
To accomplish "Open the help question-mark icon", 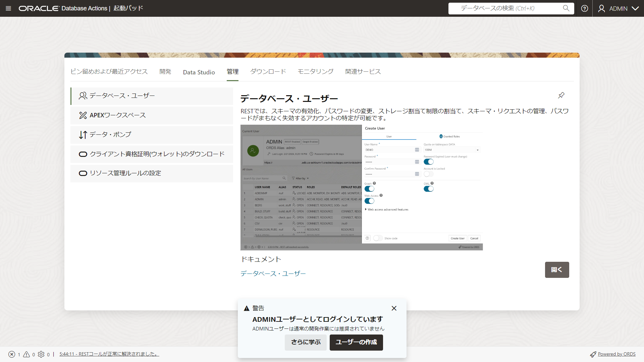I will [585, 8].
